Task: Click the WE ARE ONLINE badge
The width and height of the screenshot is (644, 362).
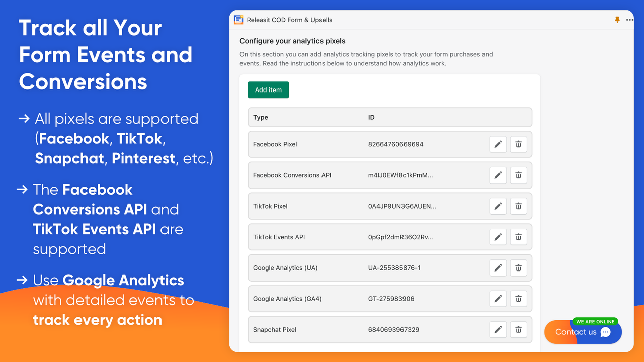Action: point(595,322)
